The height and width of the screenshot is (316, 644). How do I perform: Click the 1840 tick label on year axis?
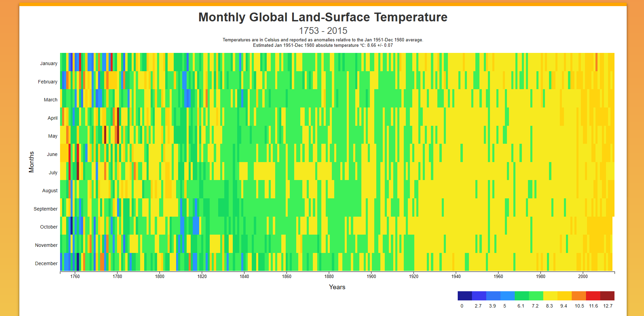(244, 276)
